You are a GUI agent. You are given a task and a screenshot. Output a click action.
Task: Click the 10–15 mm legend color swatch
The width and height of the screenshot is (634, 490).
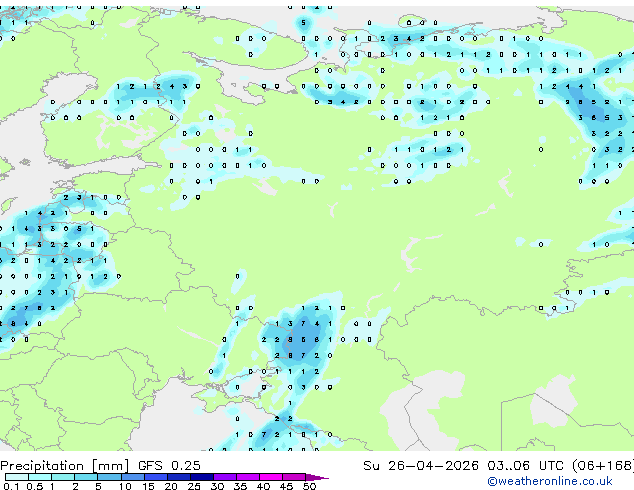pyautogui.click(x=133, y=477)
